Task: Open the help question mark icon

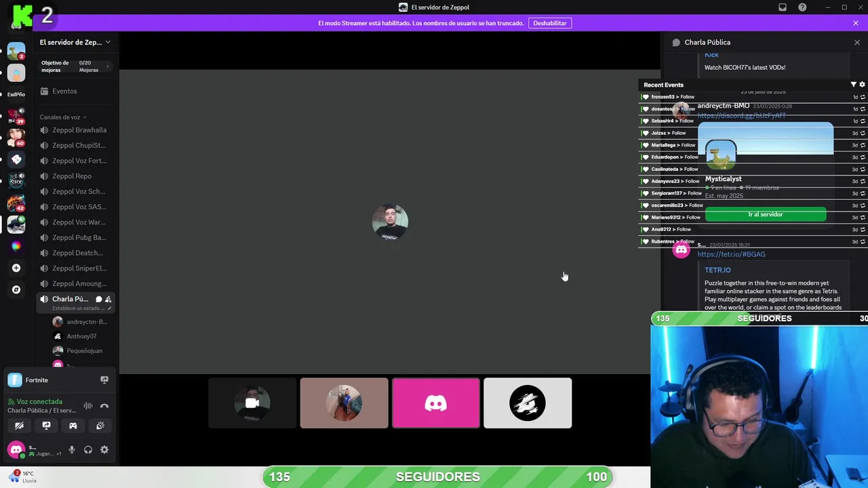Action: coord(802,7)
